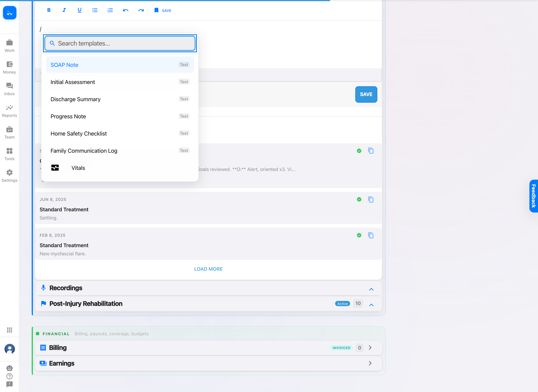Choose the Initial Assessment template
Image resolution: width=538 pixels, height=392 pixels.
pyautogui.click(x=120, y=82)
